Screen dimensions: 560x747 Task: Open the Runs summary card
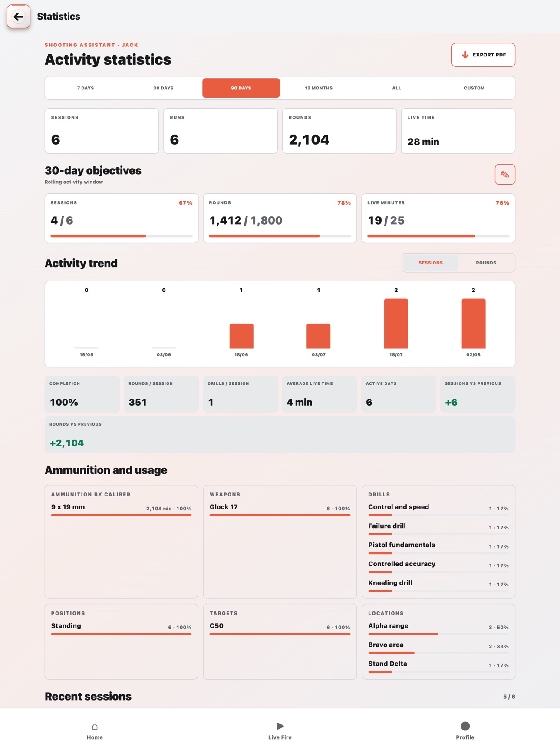coord(221,131)
